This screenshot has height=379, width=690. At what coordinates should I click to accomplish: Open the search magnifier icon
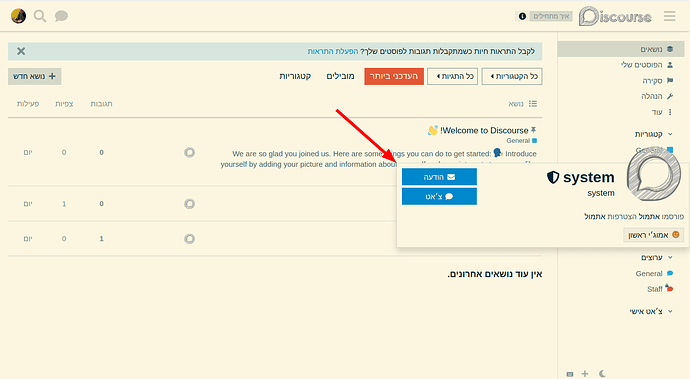pos(40,16)
